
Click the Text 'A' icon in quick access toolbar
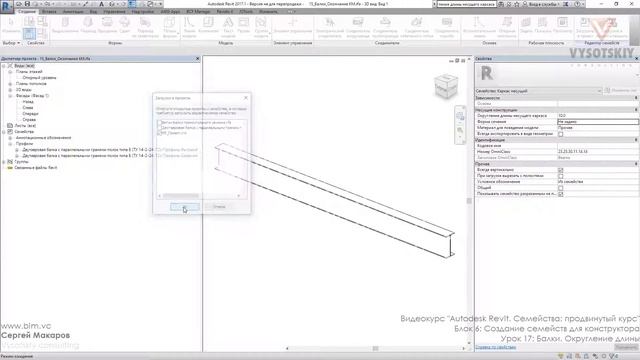(x=102, y=4)
